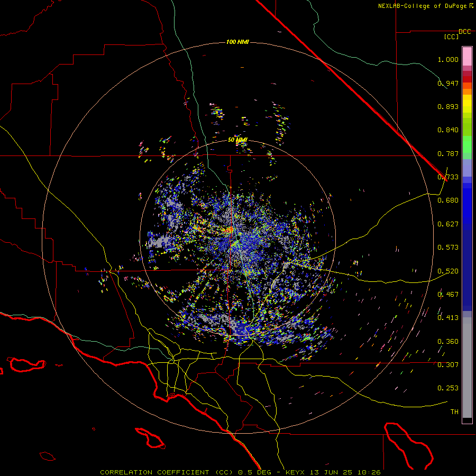The width and height of the screenshot is (476, 476).
Task: Select the 0.573 scale value
Action: (448, 248)
